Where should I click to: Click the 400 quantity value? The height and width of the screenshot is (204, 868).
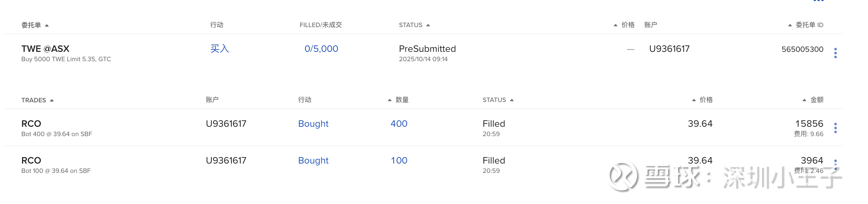coord(399,124)
